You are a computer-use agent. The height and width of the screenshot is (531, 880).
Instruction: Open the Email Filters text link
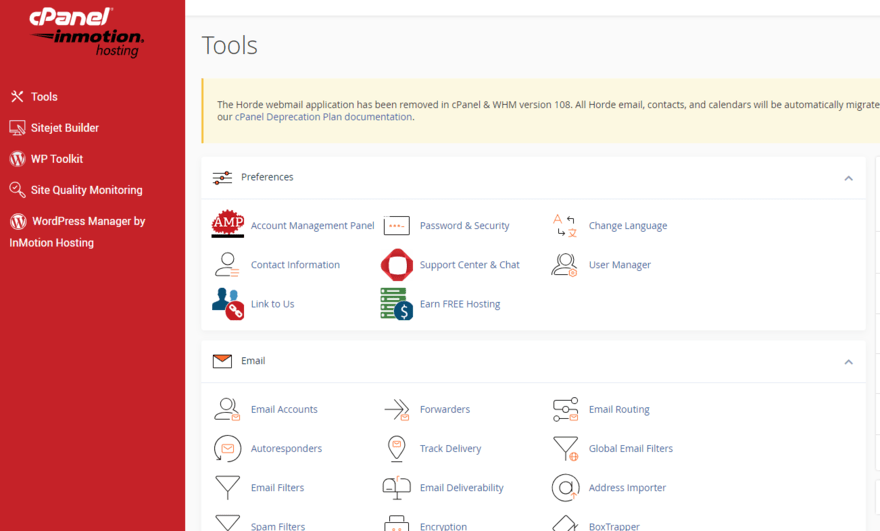(x=277, y=488)
